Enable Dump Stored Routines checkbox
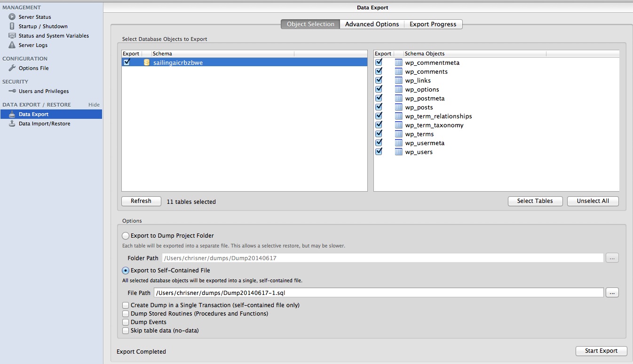Viewport: 633px width, 364px height. coord(126,314)
